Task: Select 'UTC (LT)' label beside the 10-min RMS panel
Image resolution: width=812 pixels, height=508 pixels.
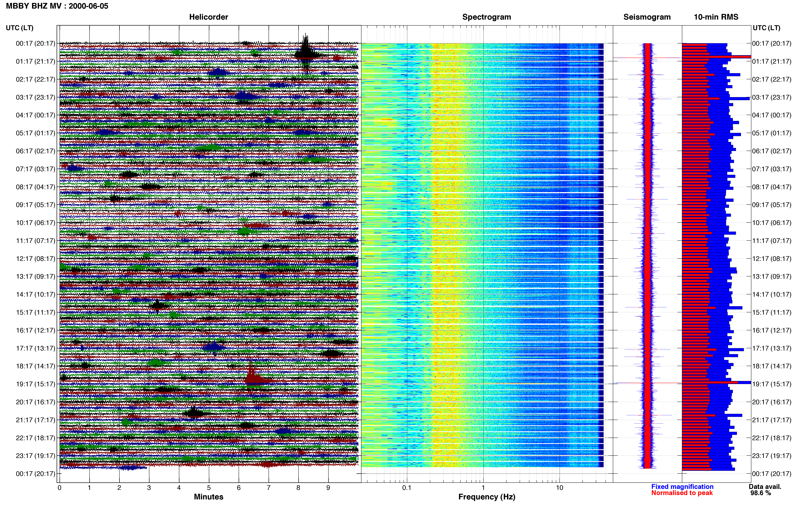Action: [766, 28]
